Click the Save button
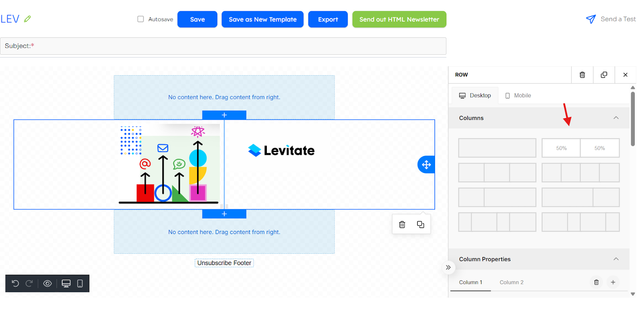 [197, 19]
